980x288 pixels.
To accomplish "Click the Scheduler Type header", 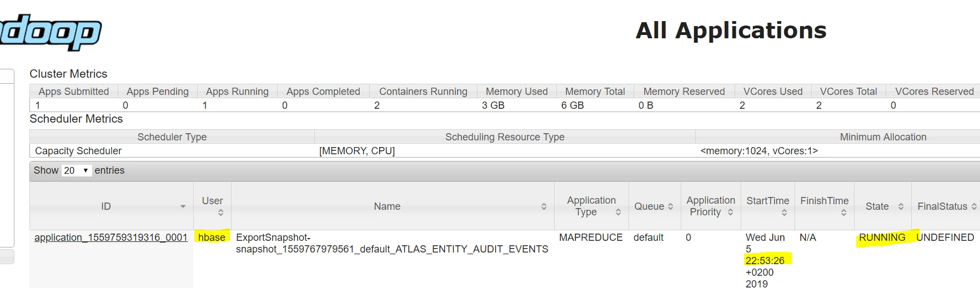I will pyautogui.click(x=172, y=137).
